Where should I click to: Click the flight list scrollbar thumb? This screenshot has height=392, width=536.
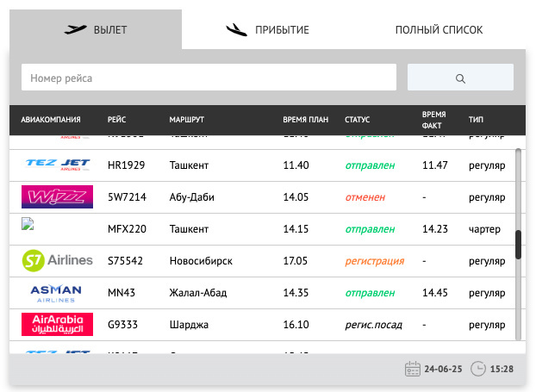point(518,245)
